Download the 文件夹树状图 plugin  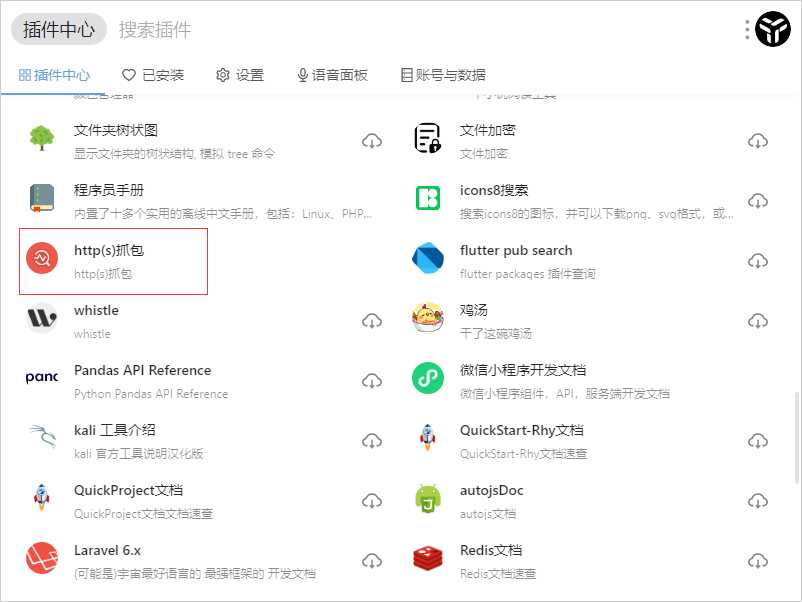pos(372,141)
